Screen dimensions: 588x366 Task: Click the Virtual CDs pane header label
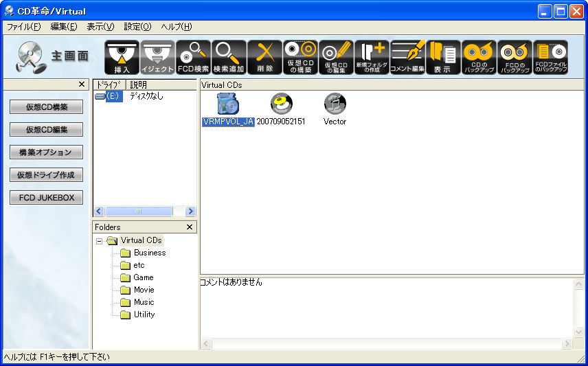point(222,84)
